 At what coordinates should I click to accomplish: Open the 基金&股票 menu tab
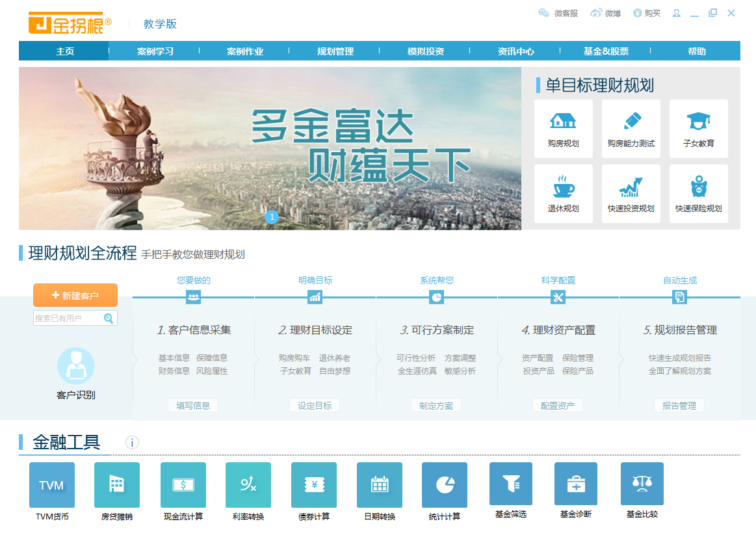[606, 51]
